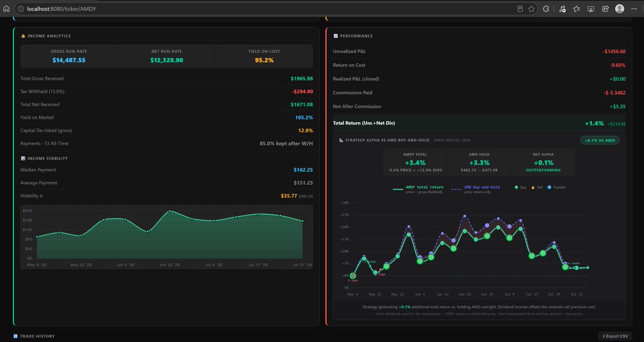Click the '+0.1% VS AMD' badge

[x=599, y=140]
